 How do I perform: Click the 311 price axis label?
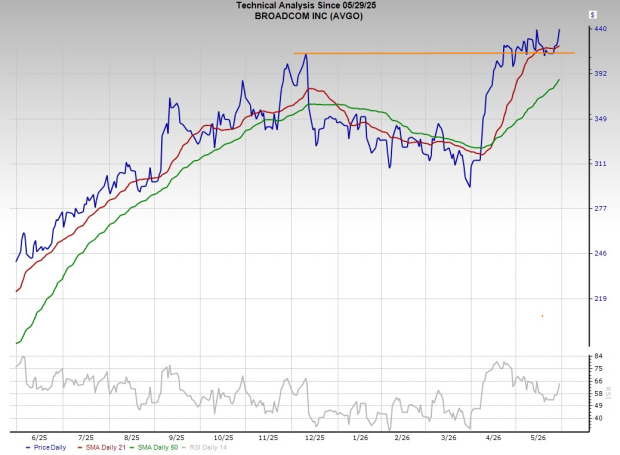pyautogui.click(x=600, y=164)
